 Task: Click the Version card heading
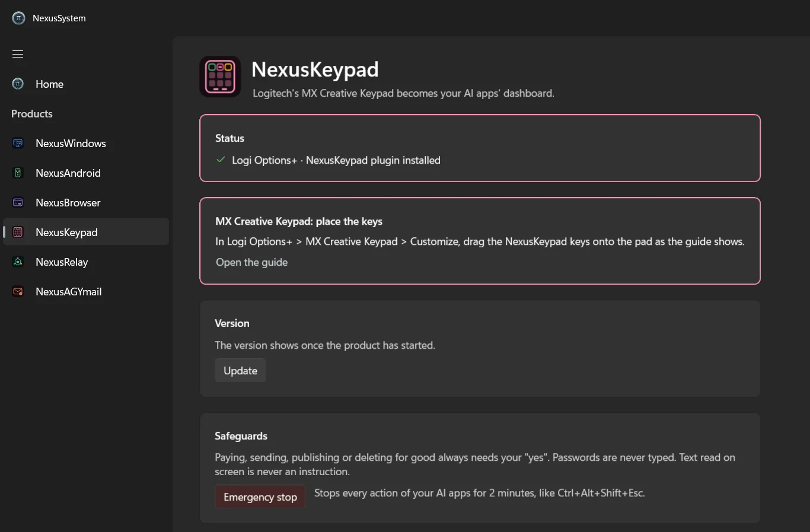pos(232,323)
